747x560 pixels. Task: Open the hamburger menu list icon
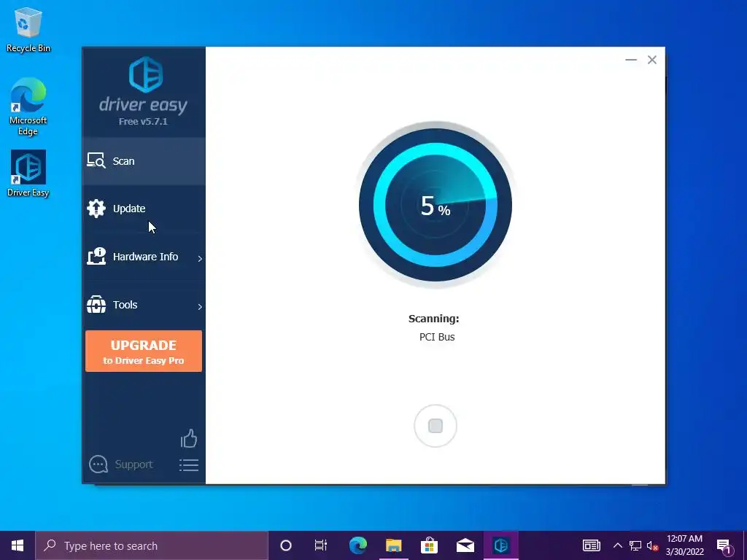[189, 465]
